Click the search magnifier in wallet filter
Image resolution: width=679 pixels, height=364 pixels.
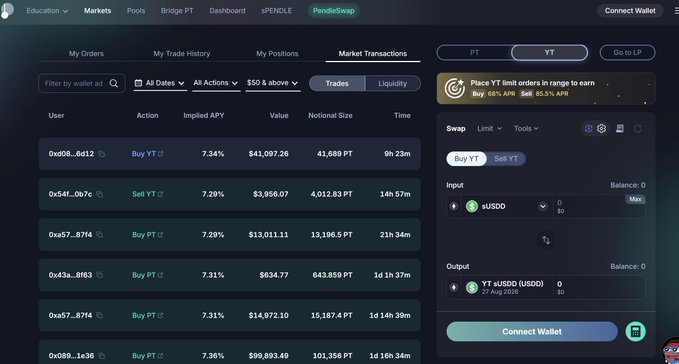tap(113, 84)
